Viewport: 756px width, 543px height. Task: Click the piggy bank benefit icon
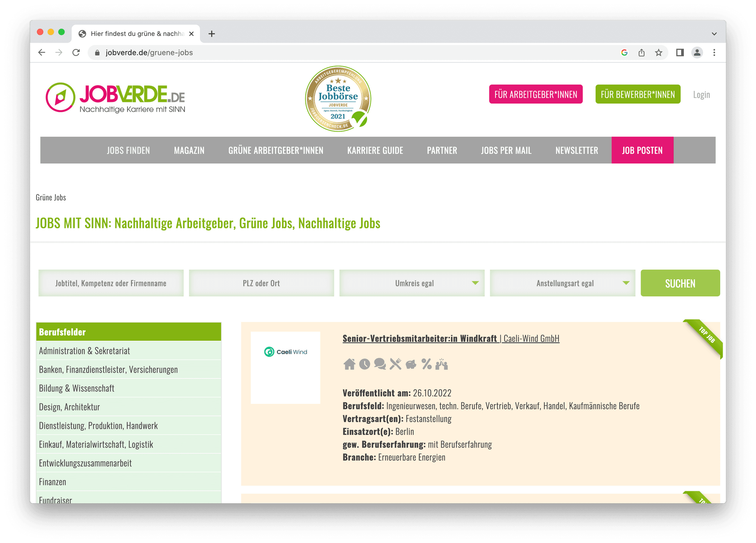[411, 365]
